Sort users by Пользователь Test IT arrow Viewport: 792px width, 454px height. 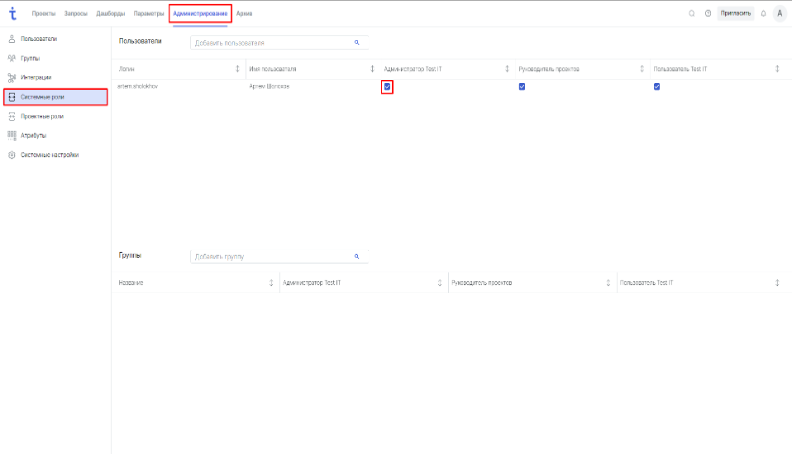777,69
